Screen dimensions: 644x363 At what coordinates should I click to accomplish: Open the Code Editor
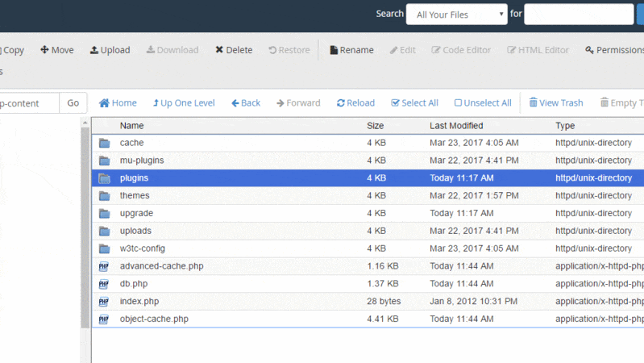pos(461,50)
